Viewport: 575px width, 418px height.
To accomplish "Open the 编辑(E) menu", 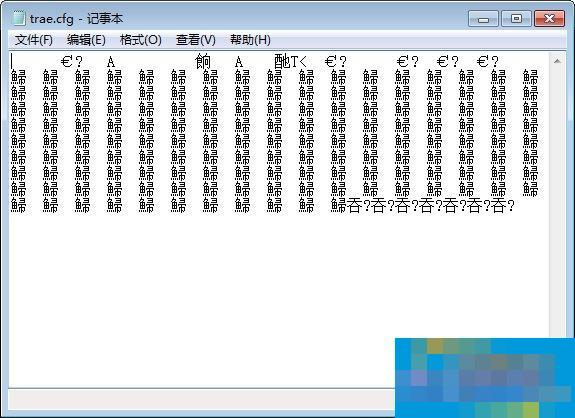I will [86, 40].
